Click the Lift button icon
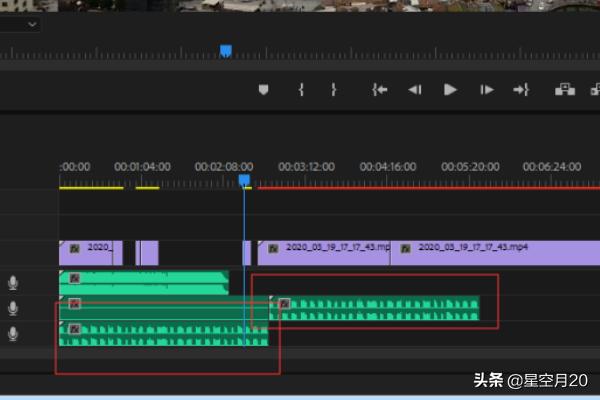Image resolution: width=600 pixels, height=400 pixels. (x=565, y=90)
